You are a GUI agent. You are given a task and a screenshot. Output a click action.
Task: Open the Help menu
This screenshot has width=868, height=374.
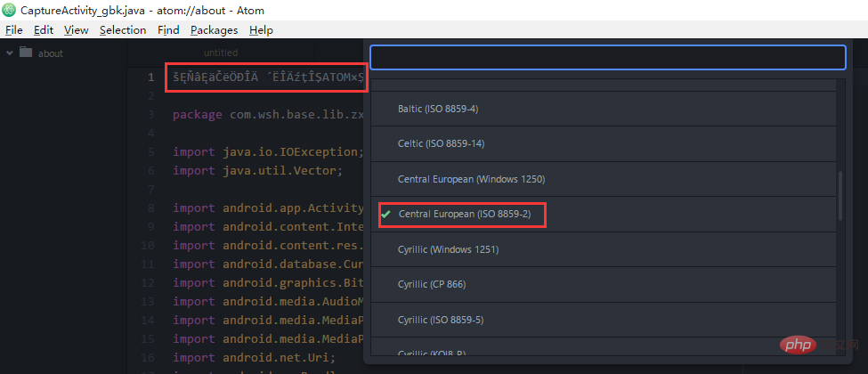261,30
